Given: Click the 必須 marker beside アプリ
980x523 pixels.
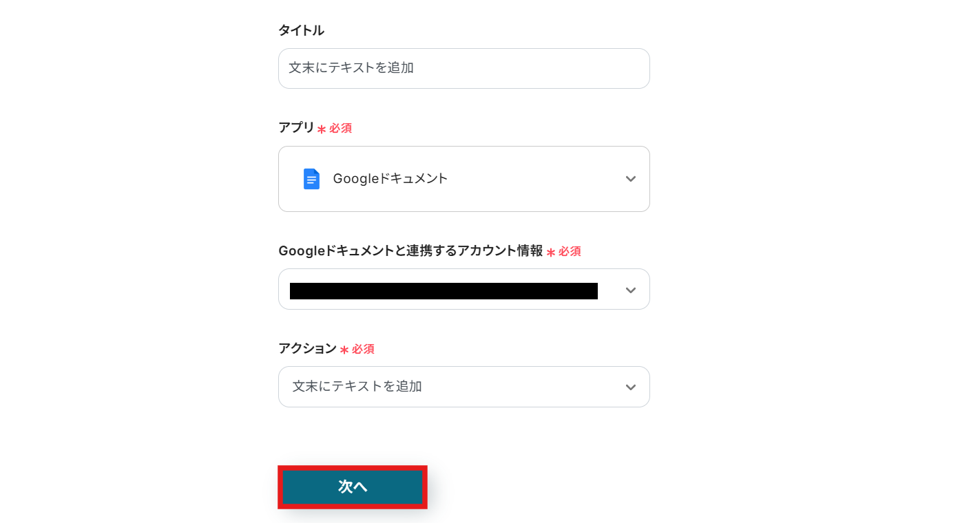Looking at the screenshot, I should (340, 129).
